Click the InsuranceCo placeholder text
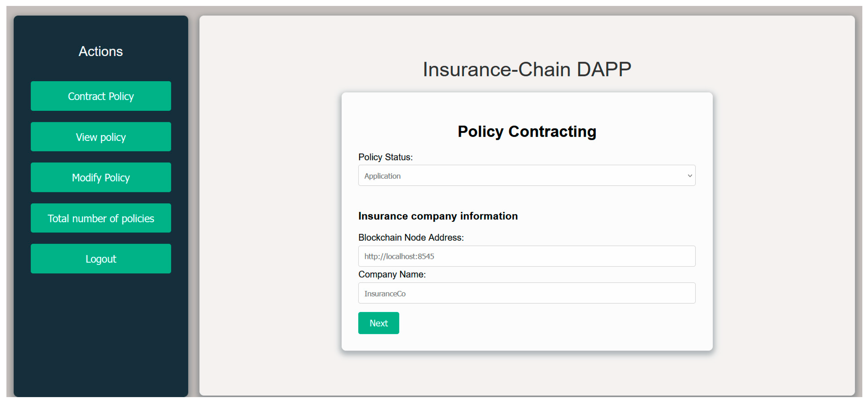This screenshot has width=868, height=405. point(385,294)
